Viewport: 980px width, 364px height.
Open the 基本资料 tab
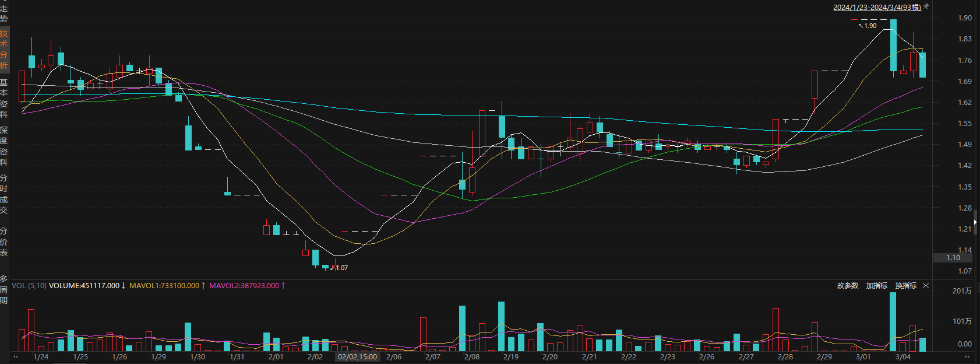[x=4, y=98]
